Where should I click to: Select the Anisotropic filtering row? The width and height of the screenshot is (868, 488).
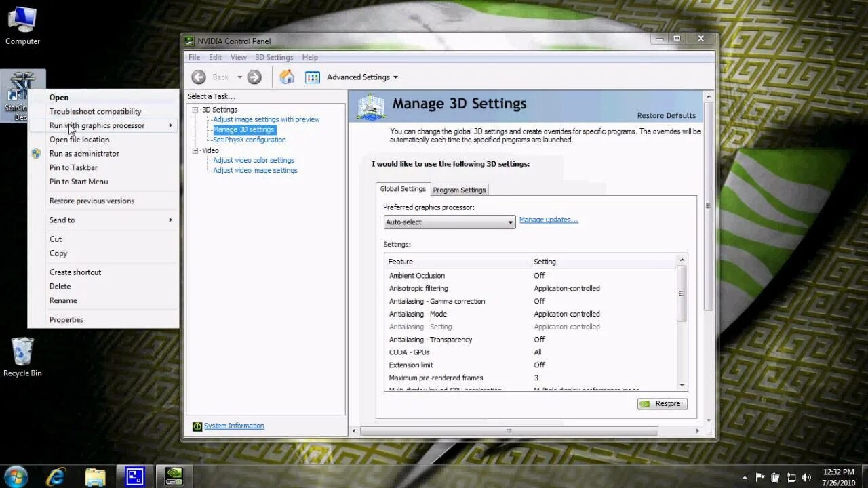click(530, 289)
